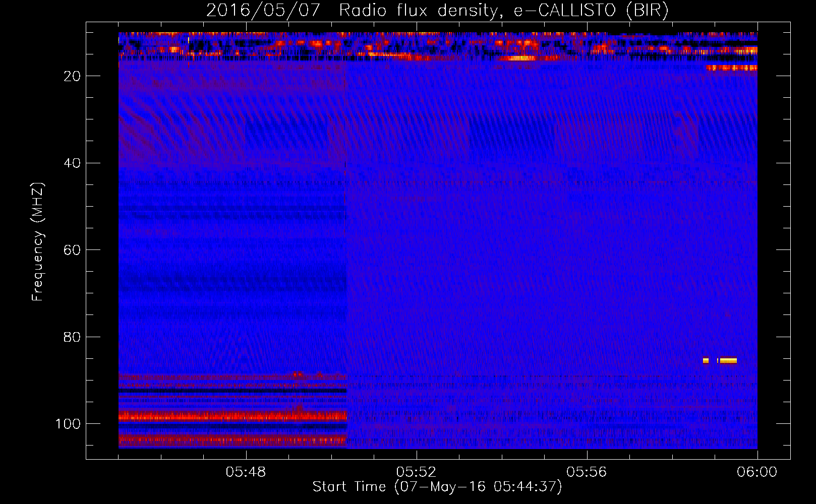Select the '05:52' time tick label
Screen dimensions: 816x504
click(416, 472)
